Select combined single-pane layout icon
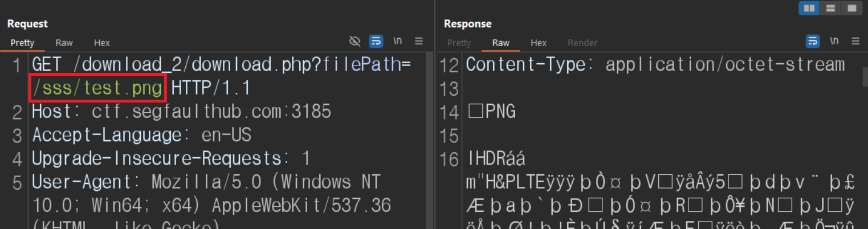Image resolution: width=868 pixels, height=229 pixels. (851, 8)
